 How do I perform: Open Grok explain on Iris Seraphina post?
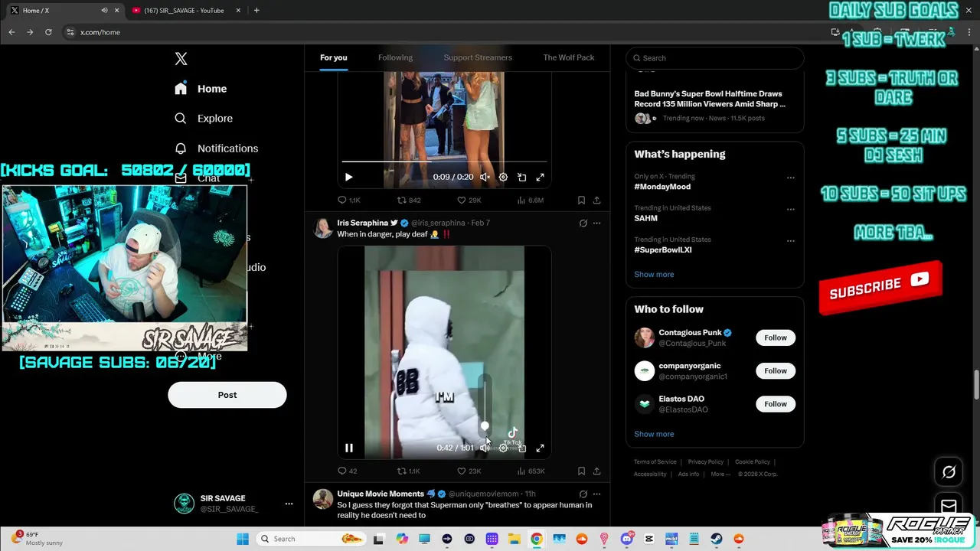pos(583,223)
